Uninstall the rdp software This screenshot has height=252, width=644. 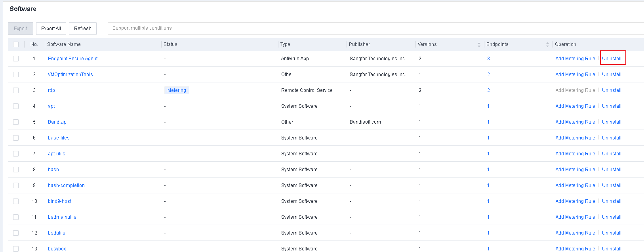pyautogui.click(x=612, y=90)
